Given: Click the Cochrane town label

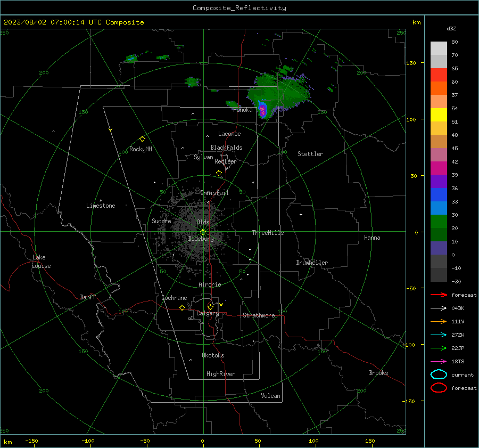Looking at the screenshot, I should 174,298.
